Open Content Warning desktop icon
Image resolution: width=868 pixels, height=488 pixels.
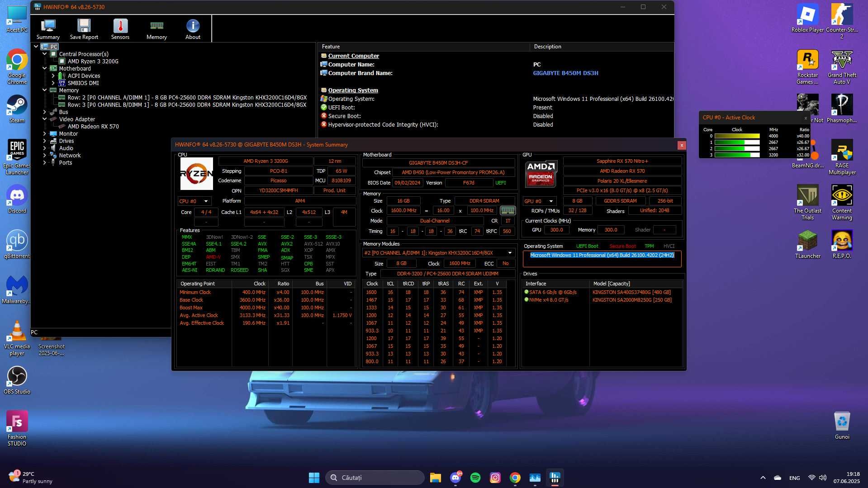(842, 202)
